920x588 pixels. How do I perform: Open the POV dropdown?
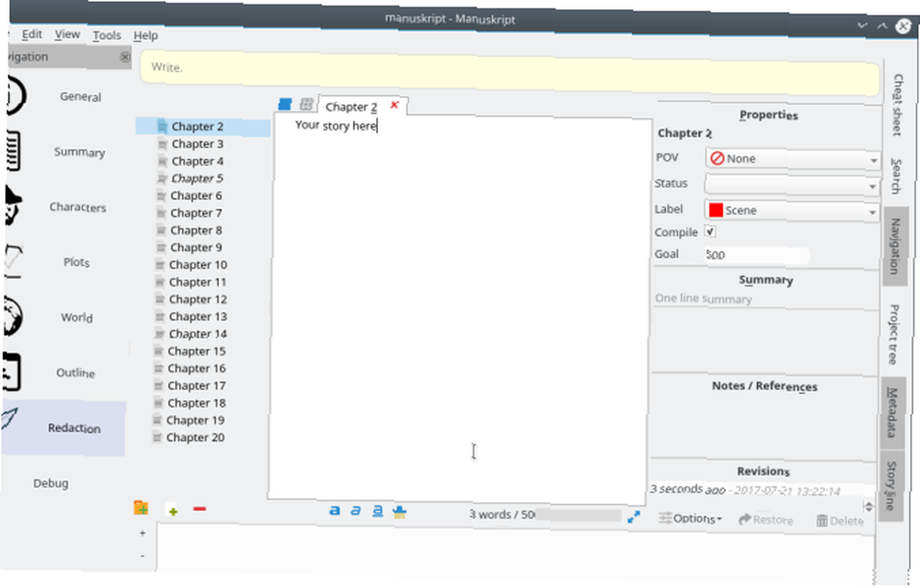[793, 159]
